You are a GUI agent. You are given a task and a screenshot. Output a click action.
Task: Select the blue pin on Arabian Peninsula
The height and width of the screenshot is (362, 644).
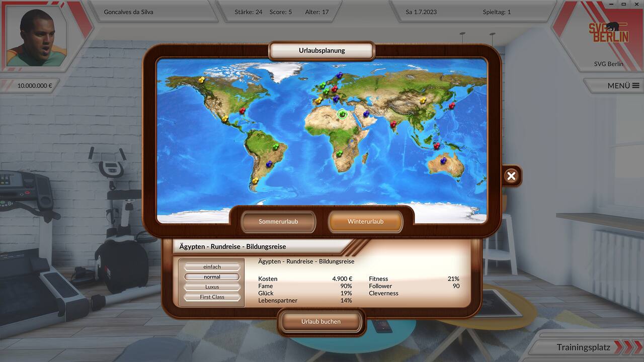(366, 114)
